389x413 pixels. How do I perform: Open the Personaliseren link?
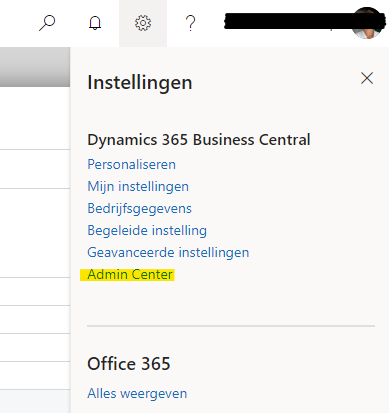131,164
